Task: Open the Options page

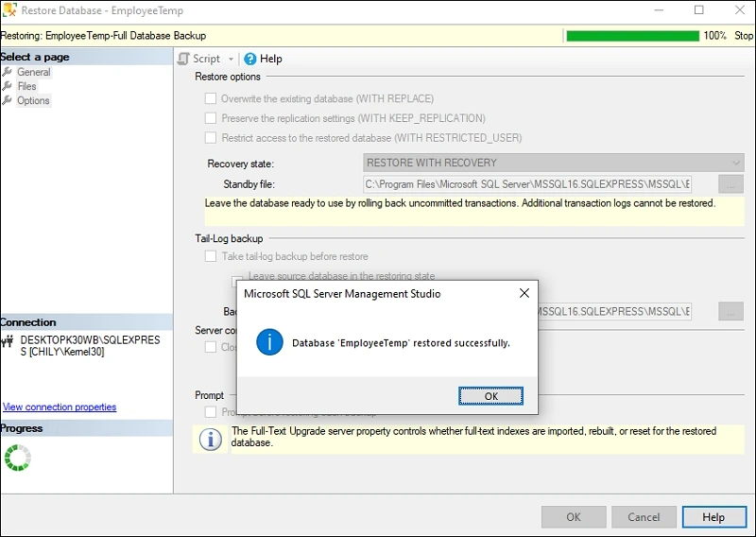Action: (33, 100)
